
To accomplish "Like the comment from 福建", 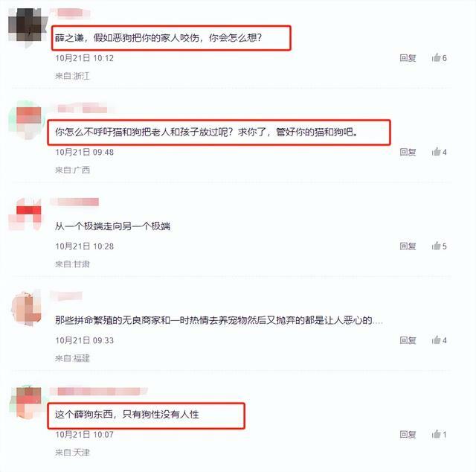I will click(439, 339).
